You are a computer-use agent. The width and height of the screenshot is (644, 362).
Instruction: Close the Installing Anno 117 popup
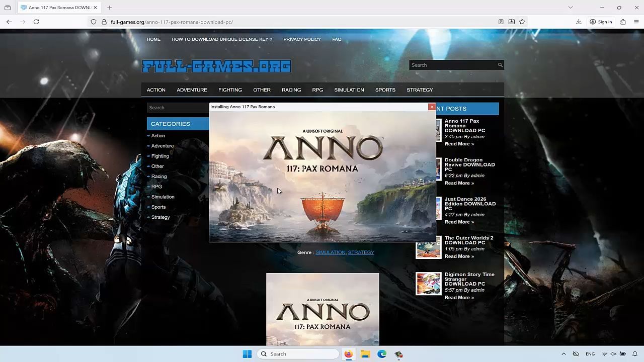tap(432, 107)
